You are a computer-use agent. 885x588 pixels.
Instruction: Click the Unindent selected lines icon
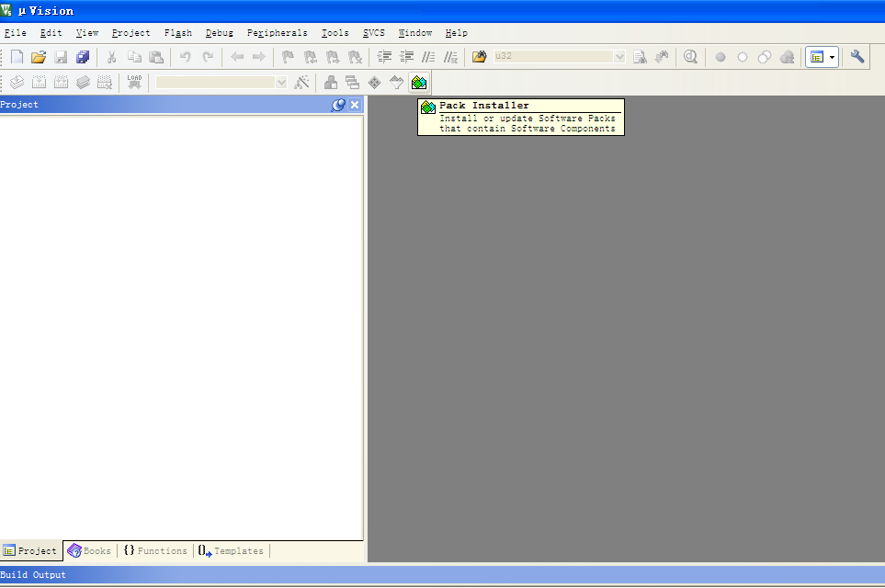[x=406, y=57]
